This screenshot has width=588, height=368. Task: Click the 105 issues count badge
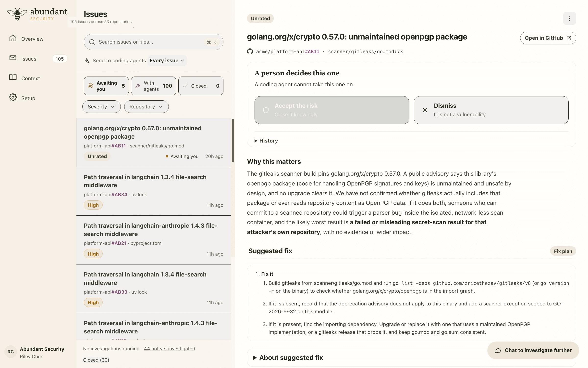60,59
